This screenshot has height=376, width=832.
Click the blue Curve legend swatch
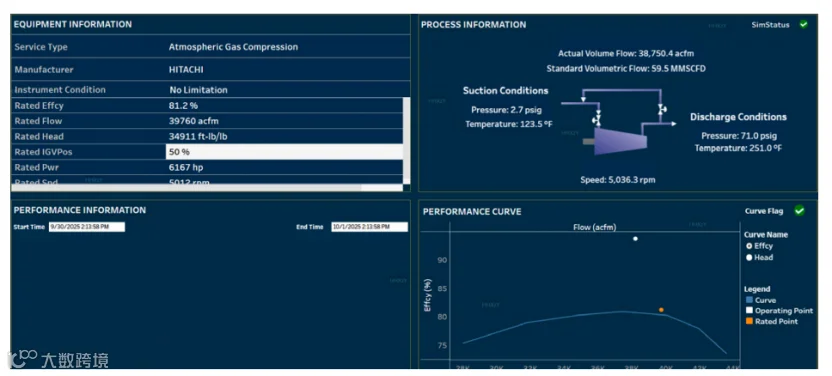coord(749,300)
